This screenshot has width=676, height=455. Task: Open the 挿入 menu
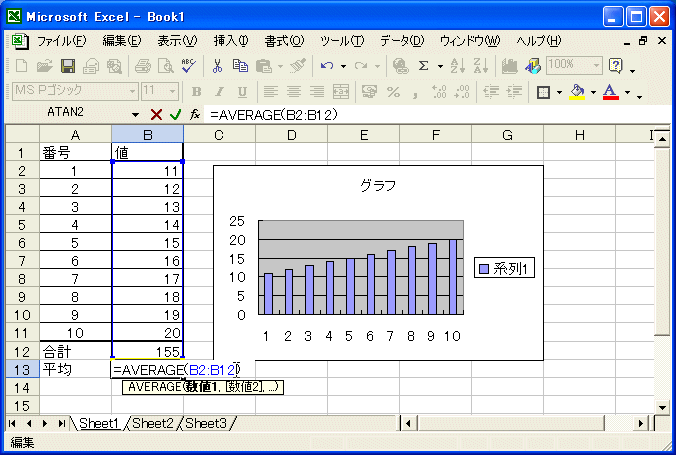pyautogui.click(x=231, y=41)
